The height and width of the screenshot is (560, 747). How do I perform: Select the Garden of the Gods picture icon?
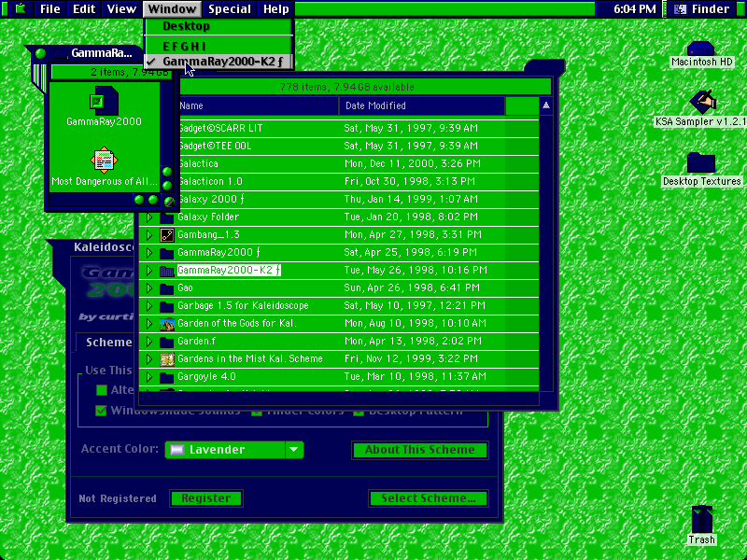[167, 324]
